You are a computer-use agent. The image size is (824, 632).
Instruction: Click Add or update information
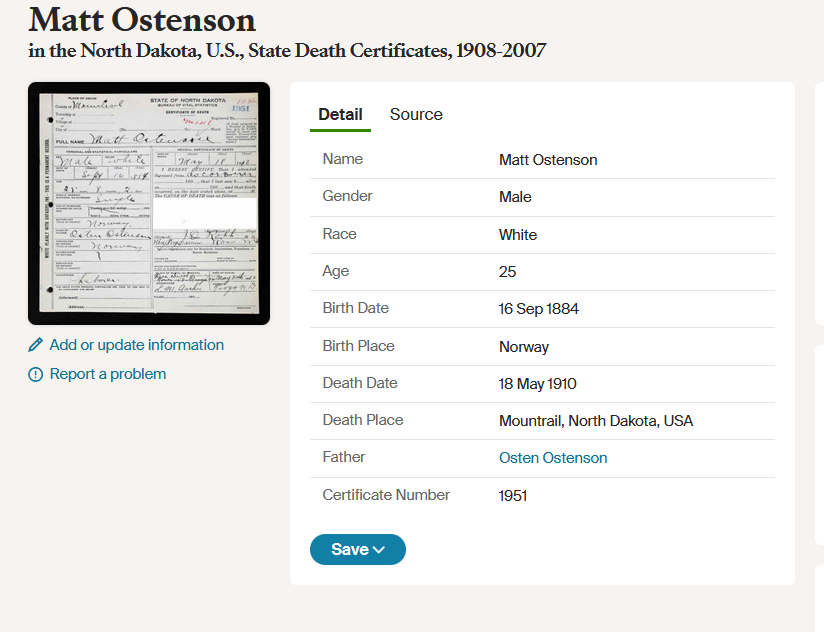tap(135, 345)
